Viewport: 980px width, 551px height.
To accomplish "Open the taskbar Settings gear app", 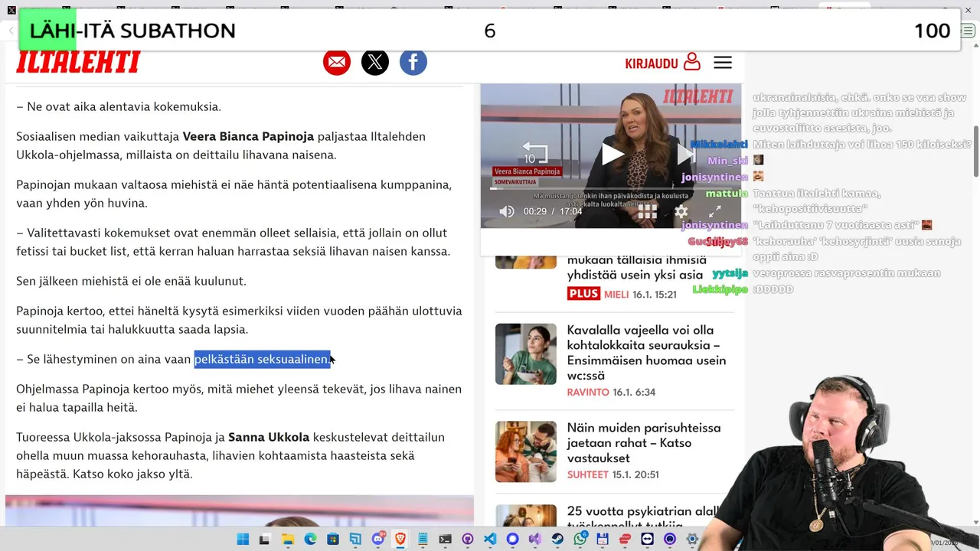I will [x=692, y=540].
